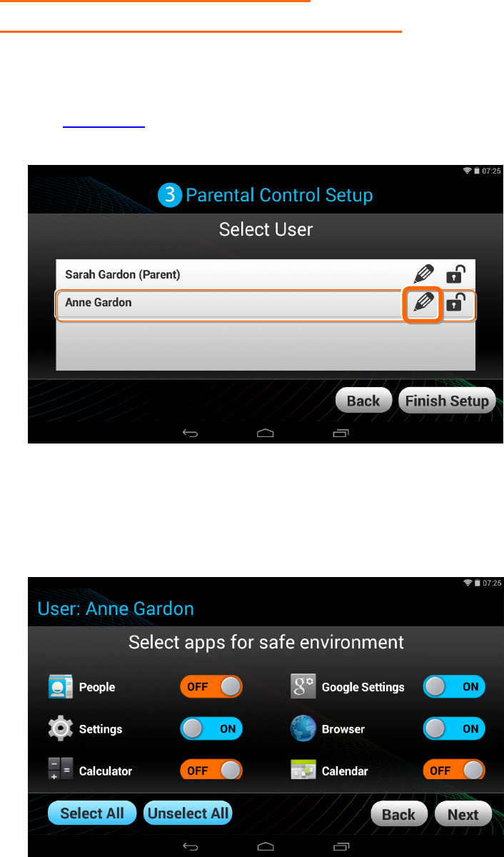
Task: Disable the Browser toggle switch
Action: tap(454, 729)
